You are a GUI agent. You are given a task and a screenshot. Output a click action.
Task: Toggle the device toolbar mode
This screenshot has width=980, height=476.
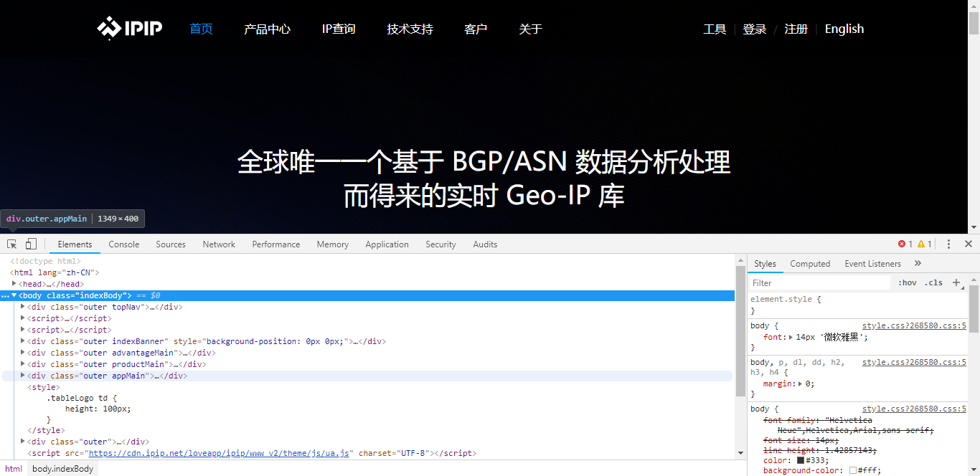tap(29, 244)
